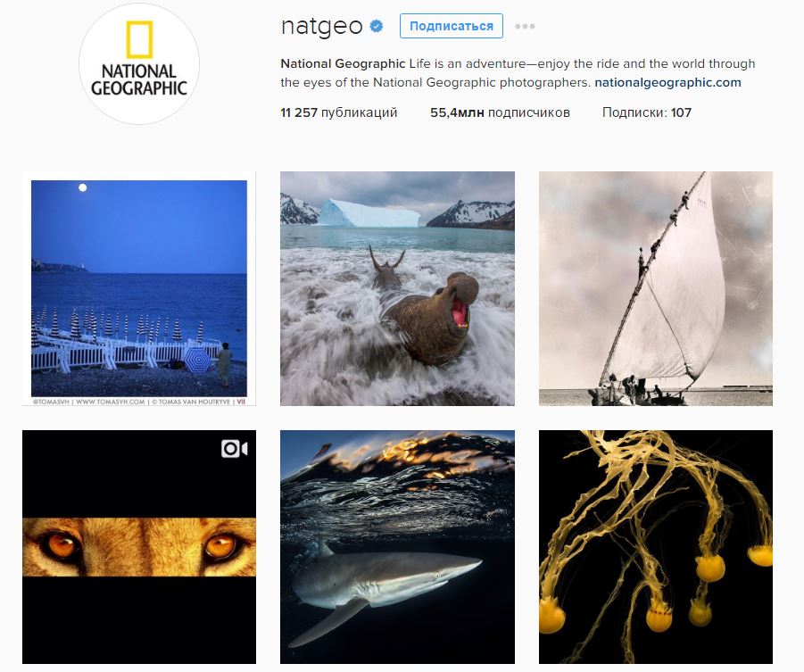The image size is (804, 672).
Task: Open the shark underwater photo
Action: (397, 547)
